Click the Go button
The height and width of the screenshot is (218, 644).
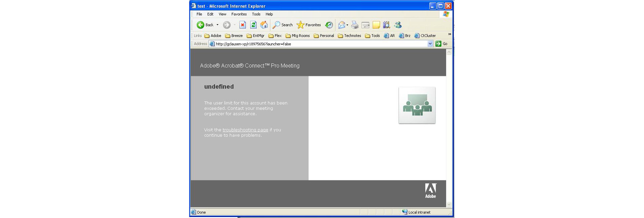pyautogui.click(x=441, y=44)
